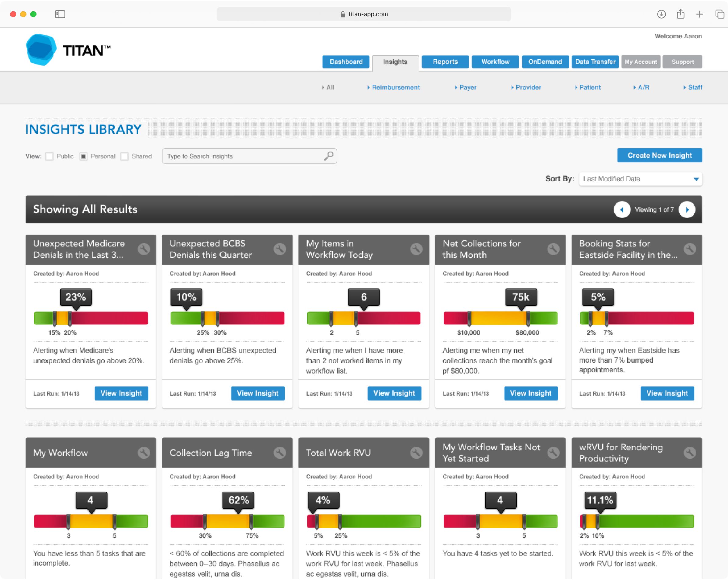This screenshot has width=728, height=580.
Task: Expand the Staff category filter
Action: pyautogui.click(x=693, y=87)
